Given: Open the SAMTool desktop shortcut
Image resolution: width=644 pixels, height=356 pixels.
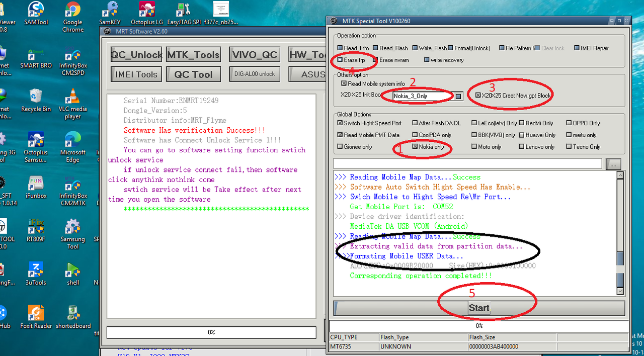Looking at the screenshot, I should (36, 14).
